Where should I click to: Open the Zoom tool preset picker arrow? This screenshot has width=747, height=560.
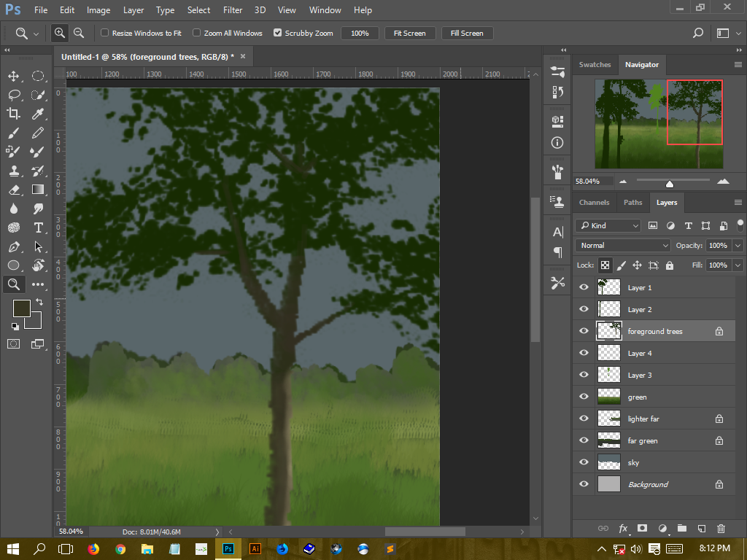click(36, 34)
